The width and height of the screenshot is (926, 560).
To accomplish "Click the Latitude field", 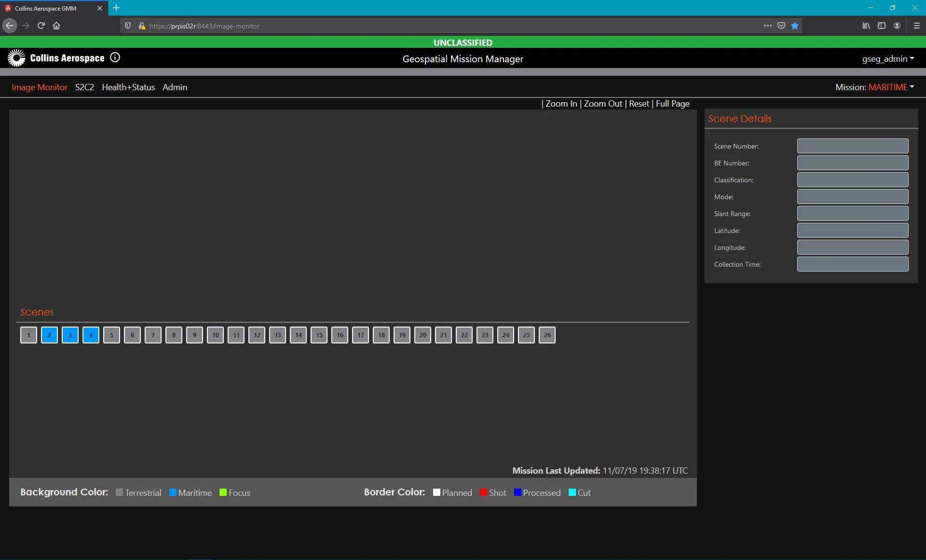I will 852,231.
